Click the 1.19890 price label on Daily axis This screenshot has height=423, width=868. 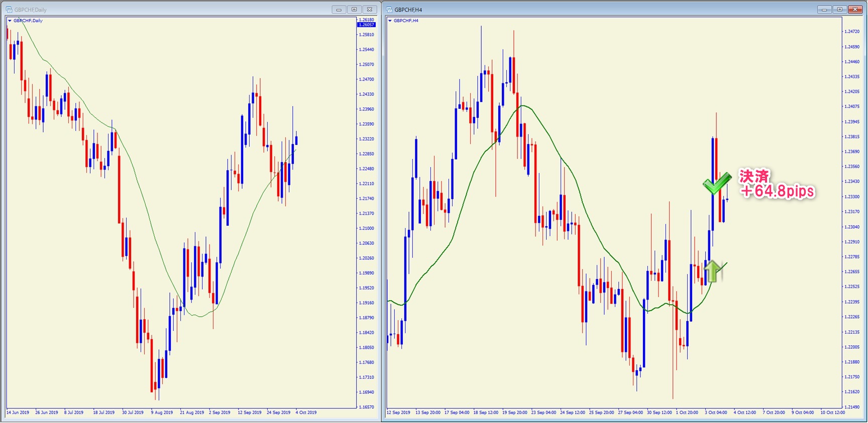pos(367,273)
